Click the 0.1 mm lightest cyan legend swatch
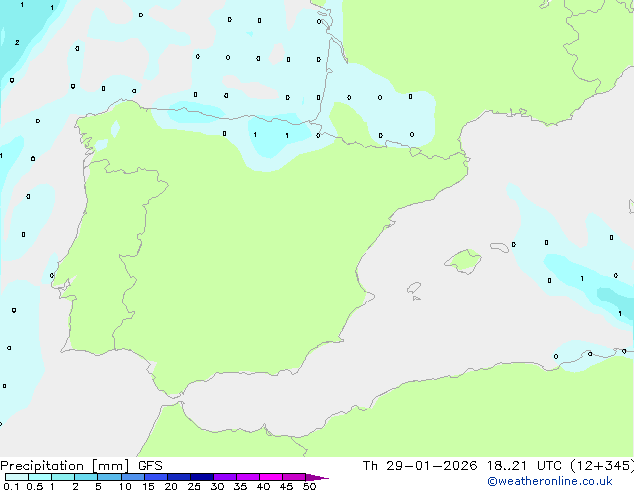Image resolution: width=634 pixels, height=490 pixels. (17, 477)
